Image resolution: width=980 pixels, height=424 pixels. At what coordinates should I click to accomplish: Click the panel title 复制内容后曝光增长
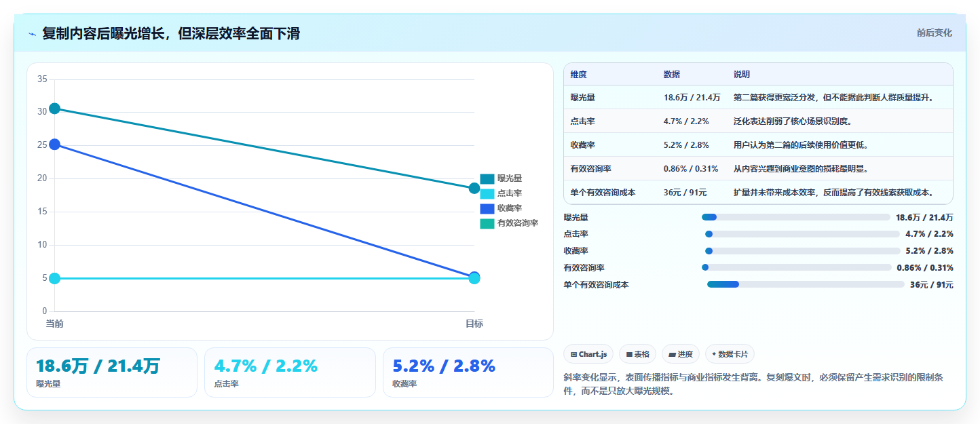point(171,33)
